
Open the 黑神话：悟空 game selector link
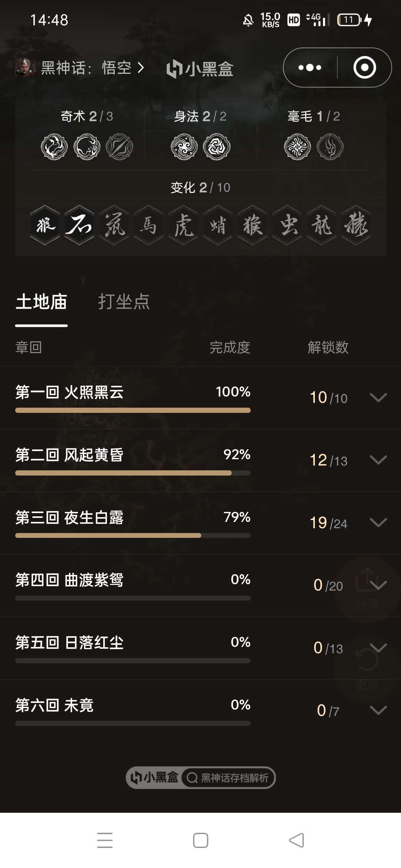point(80,68)
